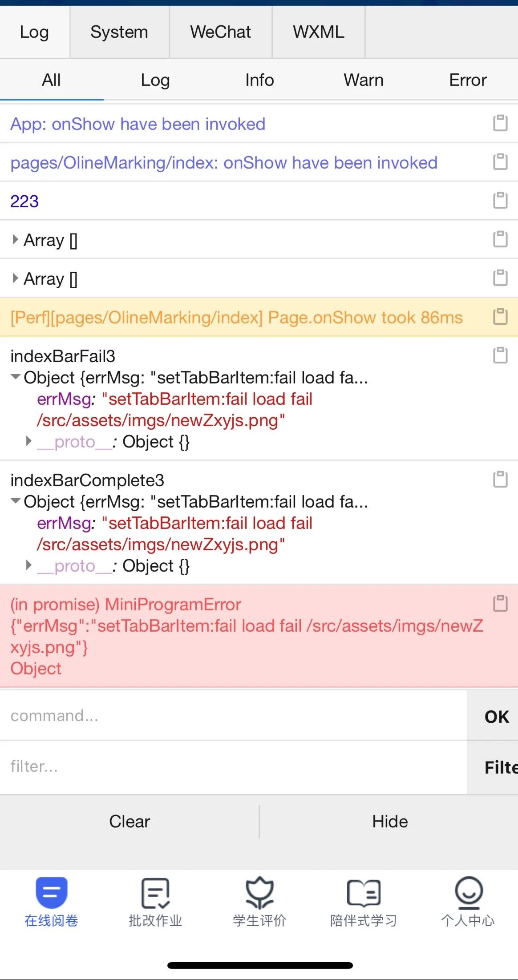This screenshot has height=980, width=518.
Task: Open the 学生评价 tab bar icon
Action: point(259,893)
